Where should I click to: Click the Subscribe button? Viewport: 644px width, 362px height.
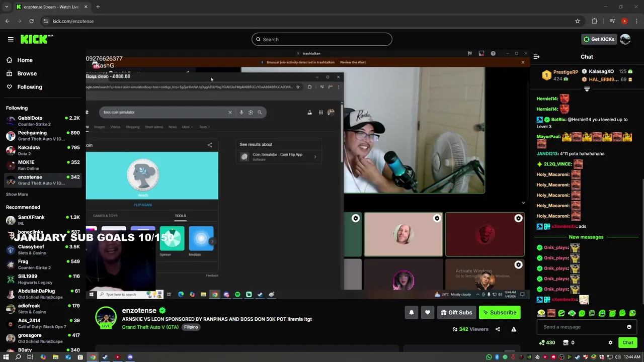click(x=500, y=312)
